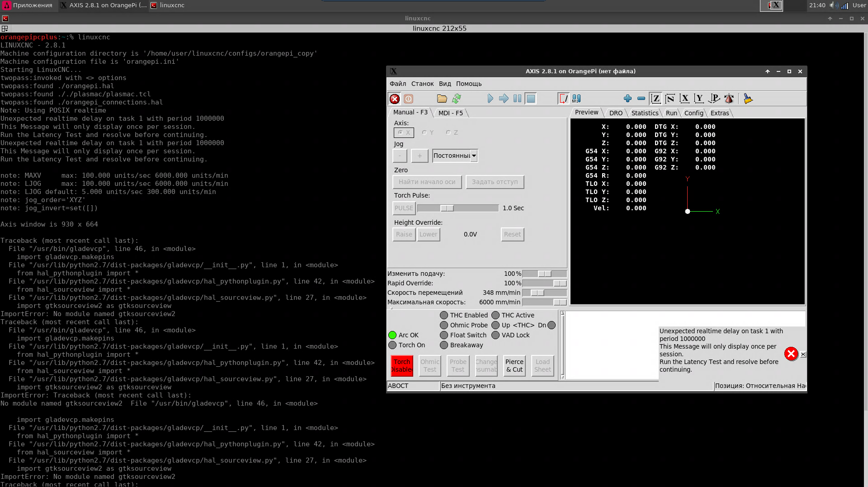868x487 pixels.
Task: Click the Pierce & Cut button
Action: coord(514,366)
